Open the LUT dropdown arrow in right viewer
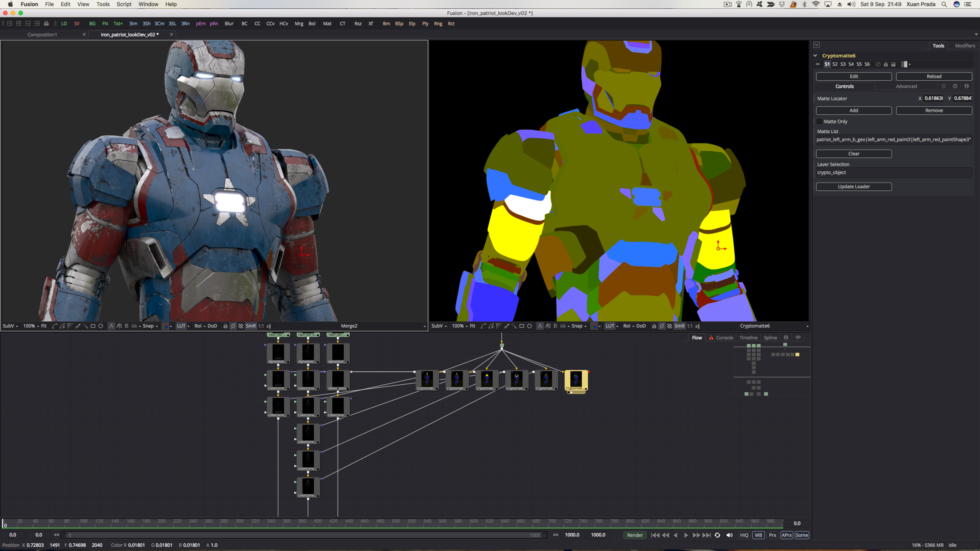This screenshot has width=980, height=551. (617, 326)
